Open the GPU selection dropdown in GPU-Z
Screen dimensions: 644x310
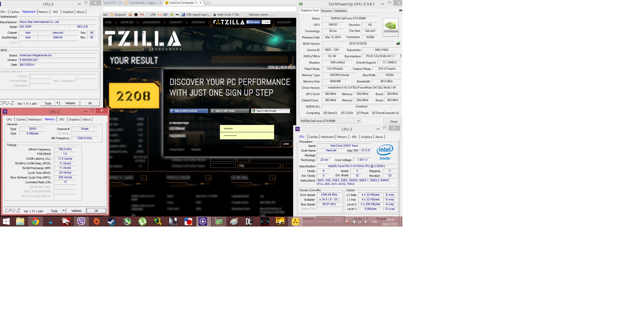point(330,121)
